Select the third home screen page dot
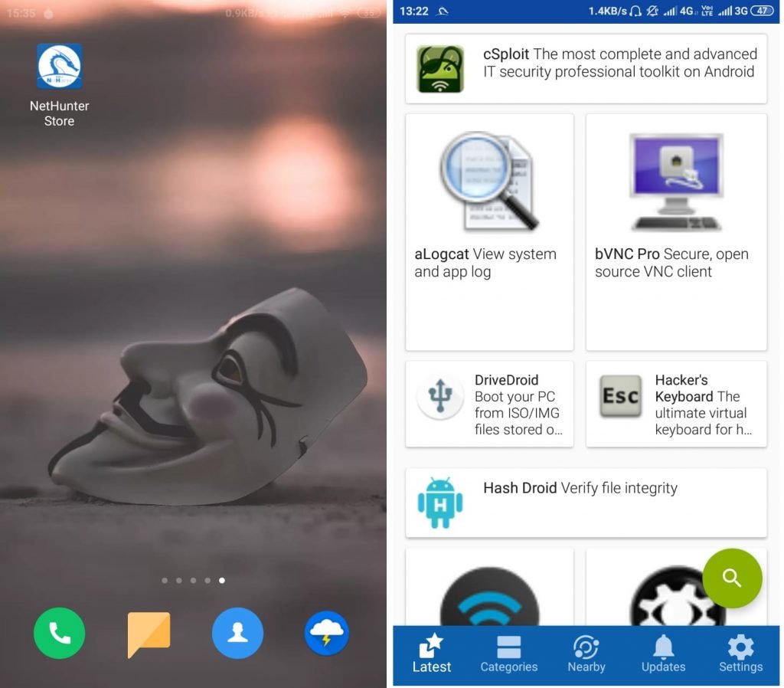The width and height of the screenshot is (784, 688). click(193, 581)
